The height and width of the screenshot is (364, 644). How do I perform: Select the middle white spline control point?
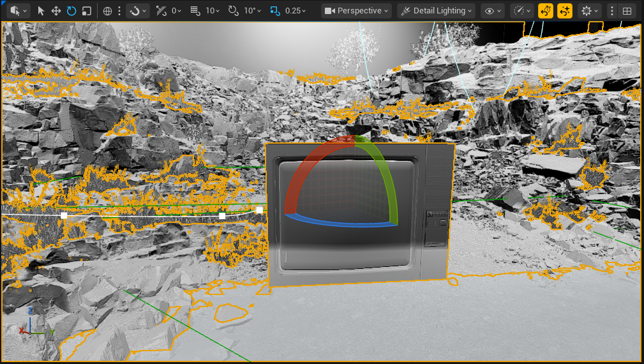click(x=221, y=215)
